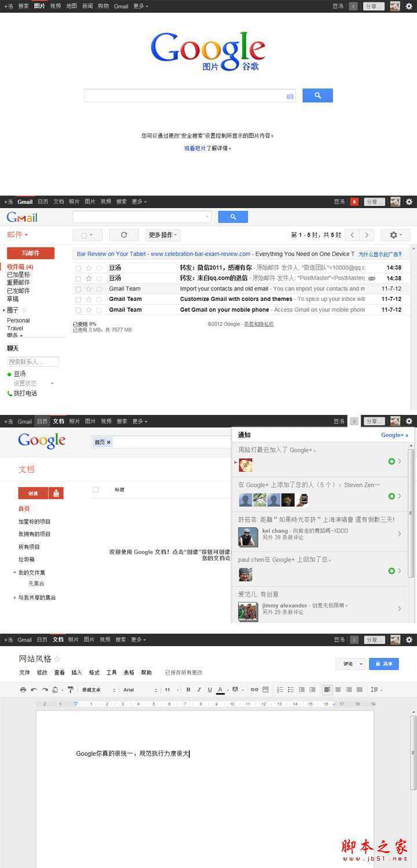Image resolution: width=417 pixels, height=868 pixels.
Task: Click red notification badge 6 in Gmail bar
Action: 354,202
